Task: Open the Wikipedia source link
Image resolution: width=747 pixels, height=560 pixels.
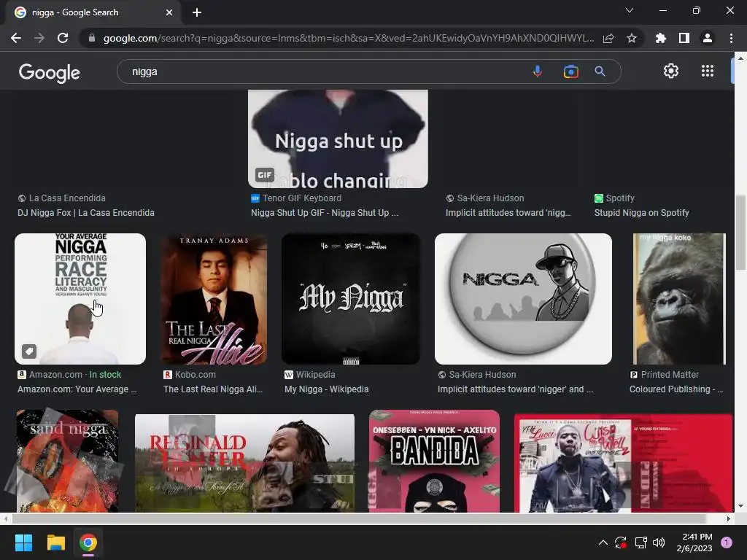Action: [x=309, y=375]
